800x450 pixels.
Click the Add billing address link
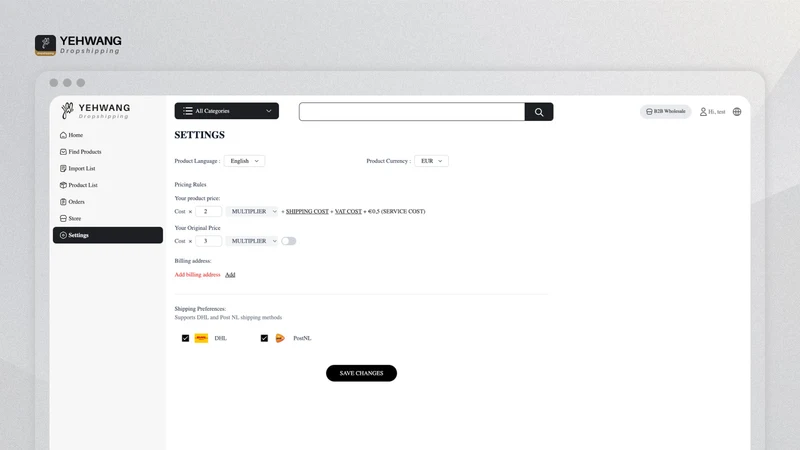tap(230, 274)
